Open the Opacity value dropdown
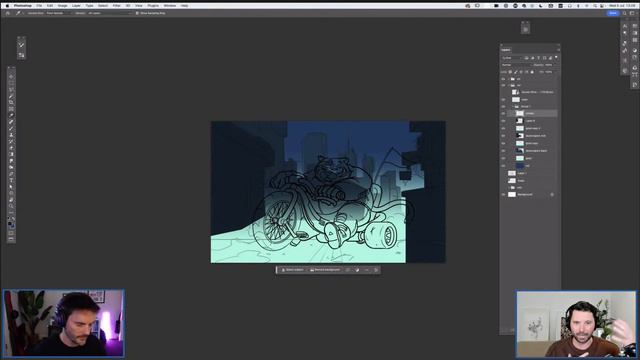640x360 pixels. pyautogui.click(x=550, y=65)
